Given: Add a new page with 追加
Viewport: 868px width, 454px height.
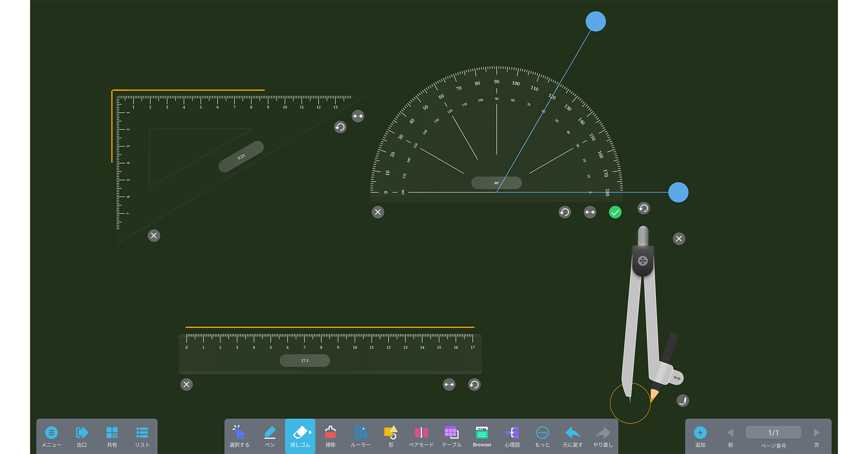Looking at the screenshot, I should (x=700, y=436).
